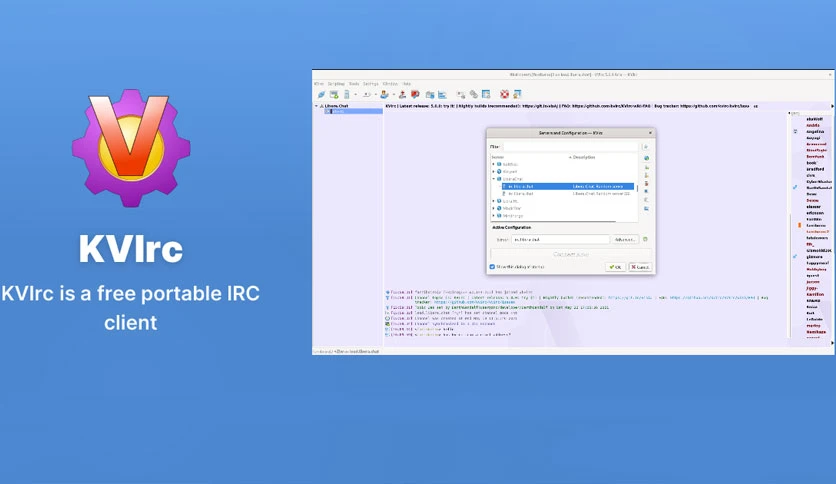This screenshot has height=484, width=836.
Task: Click the globe icon in the dialog's side column
Action: coord(646,158)
